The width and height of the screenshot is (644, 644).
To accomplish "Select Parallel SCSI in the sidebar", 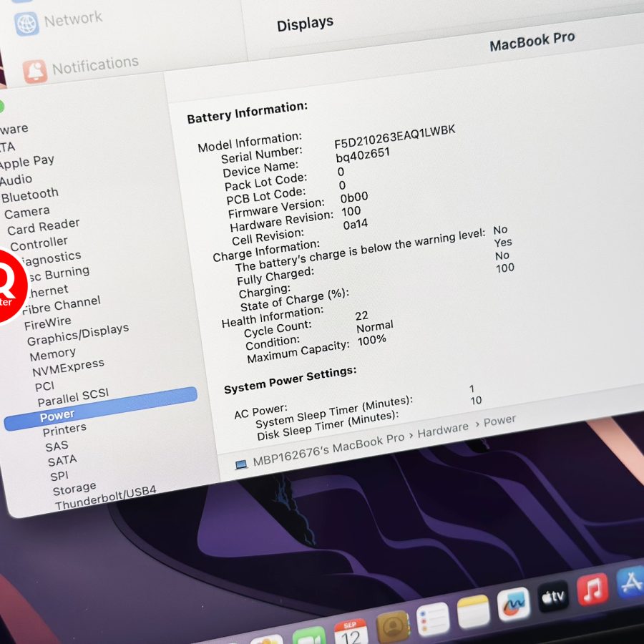I will 73,397.
